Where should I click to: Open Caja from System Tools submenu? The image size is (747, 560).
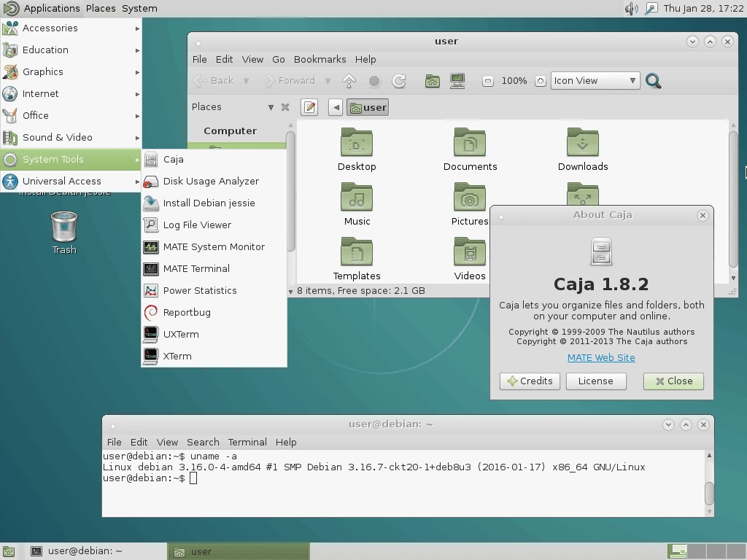pyautogui.click(x=214, y=160)
